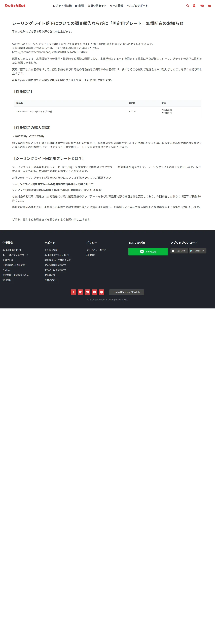Click the 製品名 column header
The width and height of the screenshot is (215, 644).
tap(20, 103)
